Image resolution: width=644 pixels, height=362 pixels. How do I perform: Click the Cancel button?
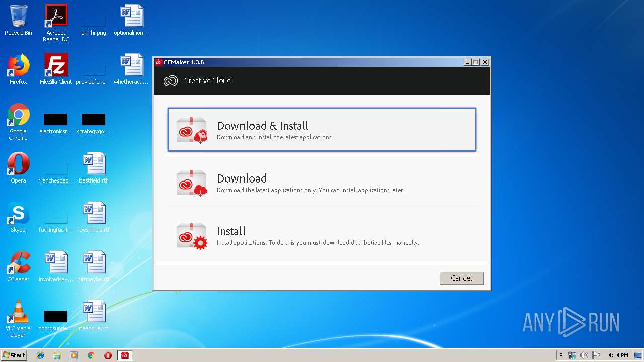point(461,278)
